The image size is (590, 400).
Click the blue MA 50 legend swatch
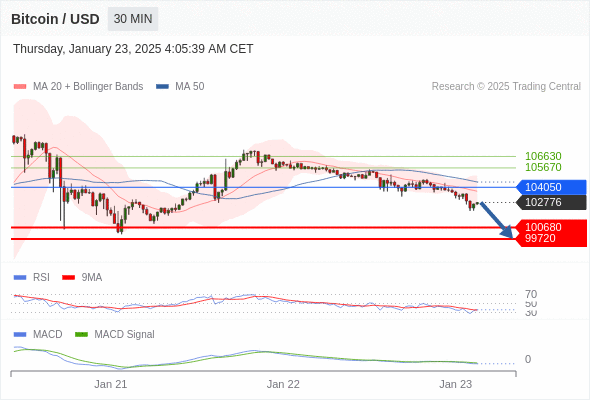click(162, 87)
